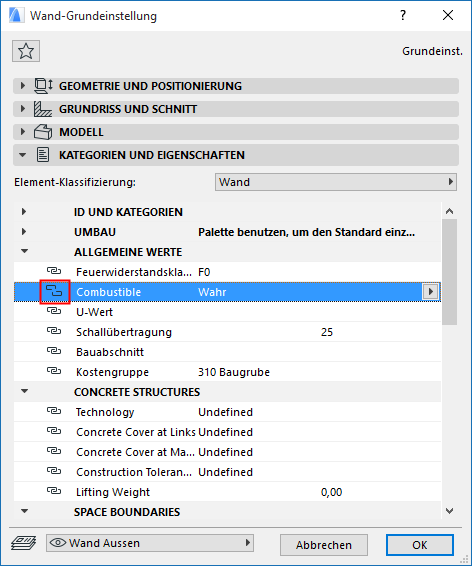The height and width of the screenshot is (566, 472).
Task: Toggle link icon next to Schallübertragung
Action: 54,331
